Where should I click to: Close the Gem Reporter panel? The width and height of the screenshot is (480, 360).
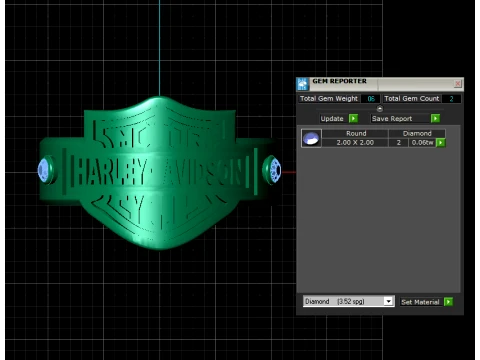click(x=458, y=84)
